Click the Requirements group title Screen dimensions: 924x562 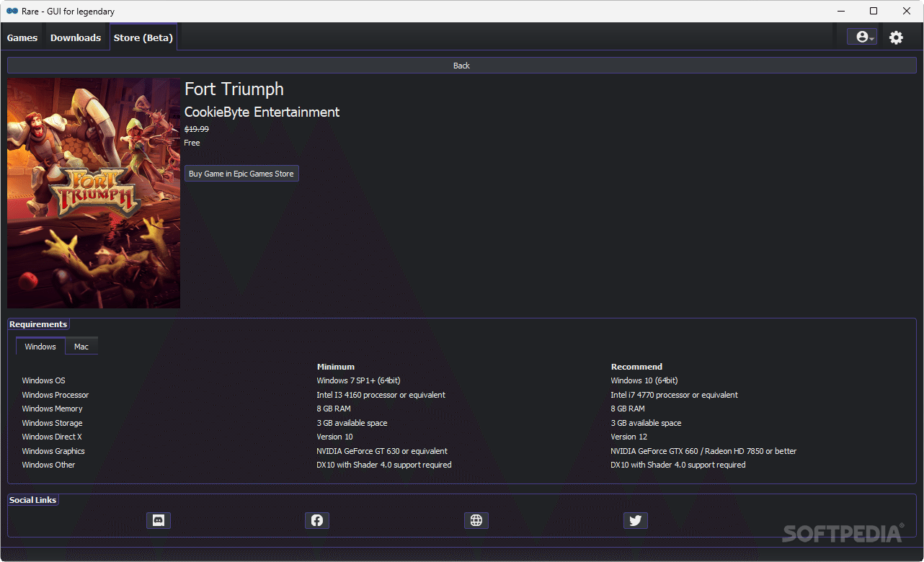(38, 324)
